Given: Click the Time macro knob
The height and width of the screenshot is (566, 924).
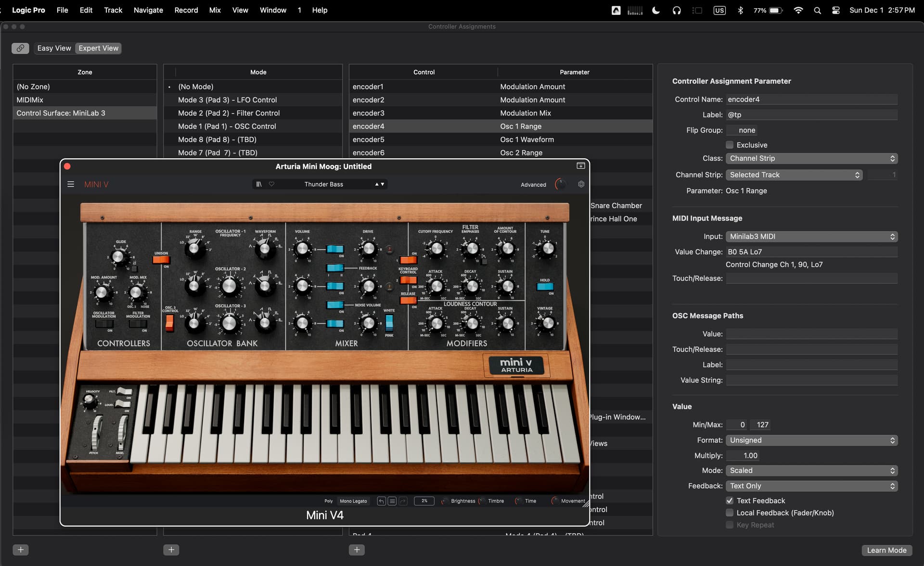Looking at the screenshot, I should 518,501.
